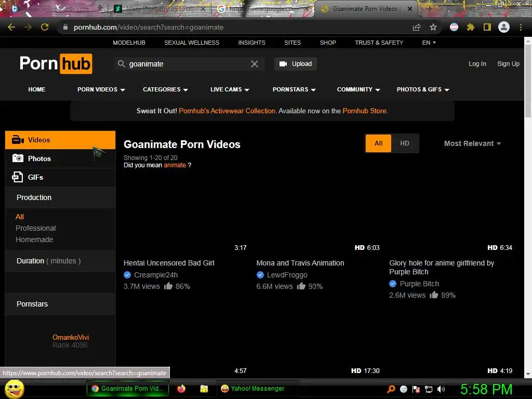532x399 pixels.
Task: Click the page vertical scrollbar thumb
Action: tap(528, 82)
